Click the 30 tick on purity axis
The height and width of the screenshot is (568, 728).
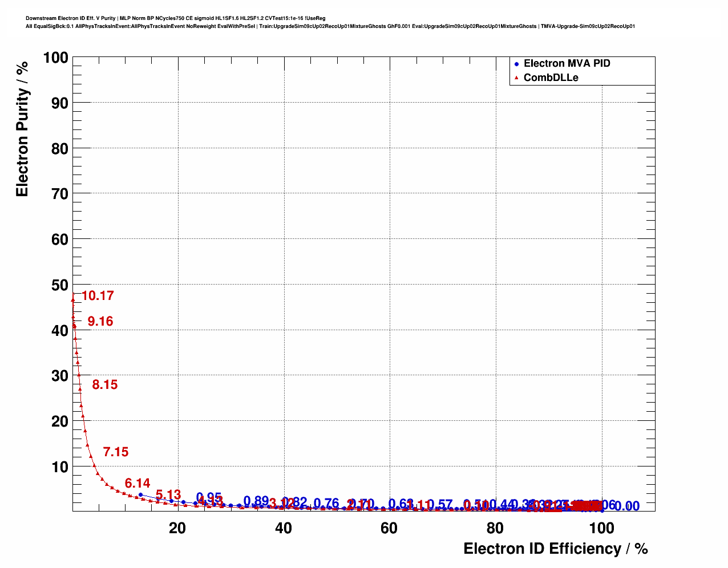point(60,376)
